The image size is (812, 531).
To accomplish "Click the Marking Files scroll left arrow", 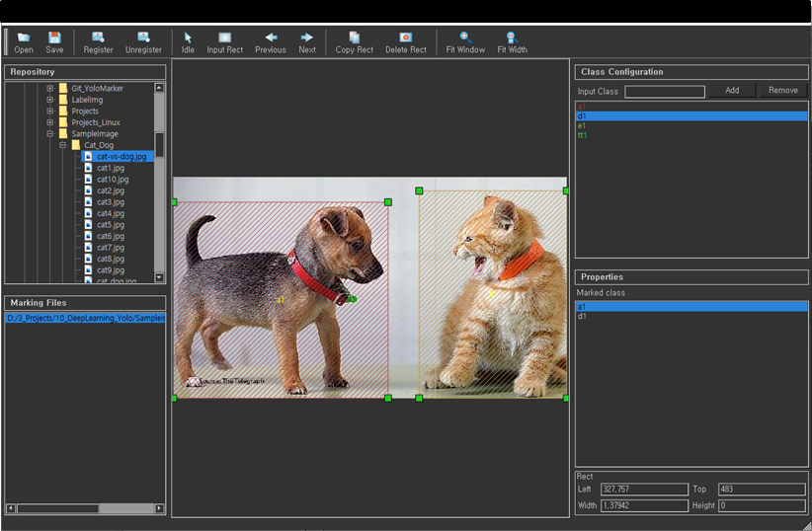I will click(x=10, y=508).
